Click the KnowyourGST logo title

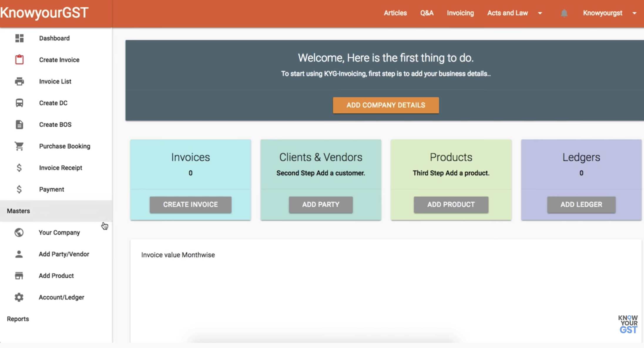pyautogui.click(x=44, y=13)
